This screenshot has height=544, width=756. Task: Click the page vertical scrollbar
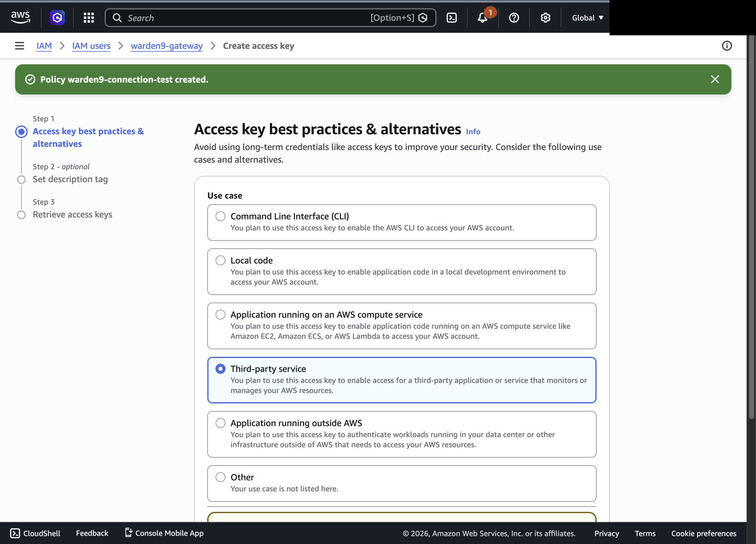pyautogui.click(x=751, y=227)
